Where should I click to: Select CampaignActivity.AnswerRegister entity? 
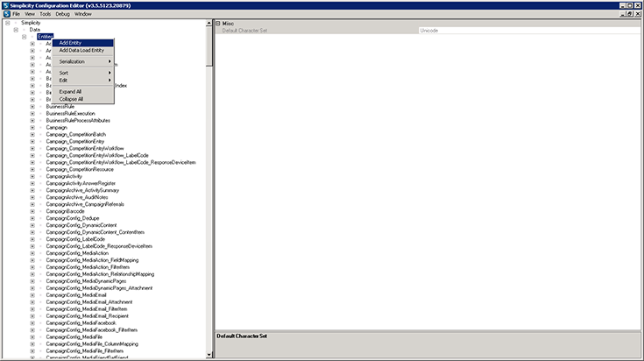81,184
